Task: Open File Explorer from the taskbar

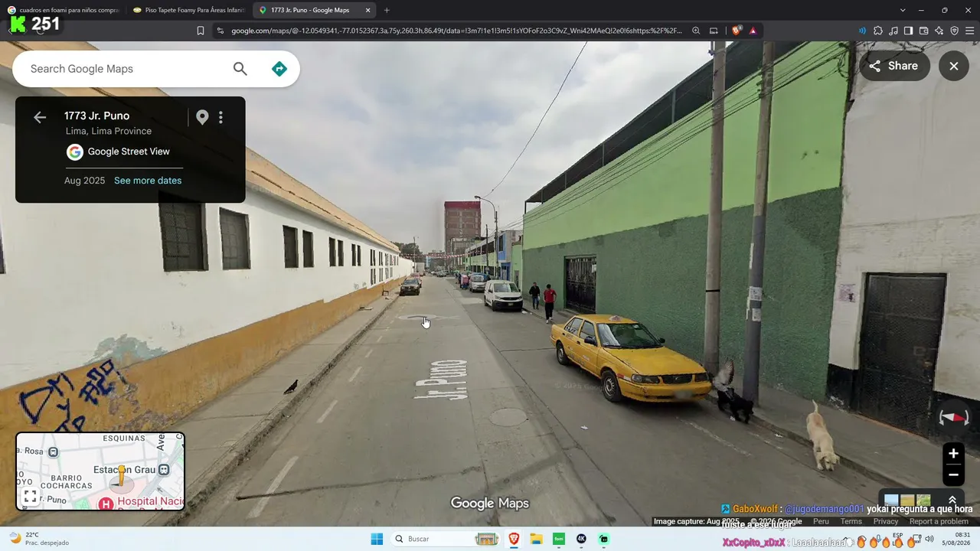Action: (536, 539)
